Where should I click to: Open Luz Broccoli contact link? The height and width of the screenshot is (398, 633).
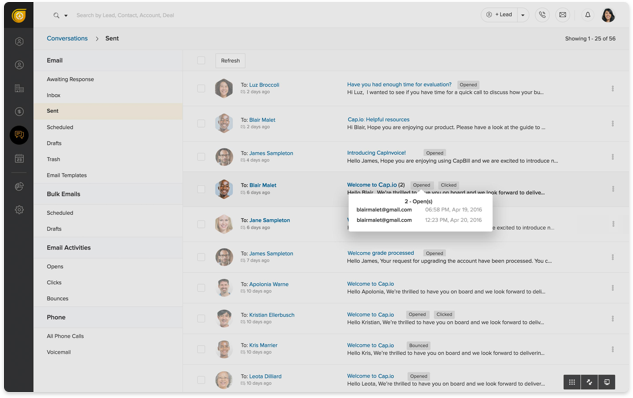[x=264, y=85]
